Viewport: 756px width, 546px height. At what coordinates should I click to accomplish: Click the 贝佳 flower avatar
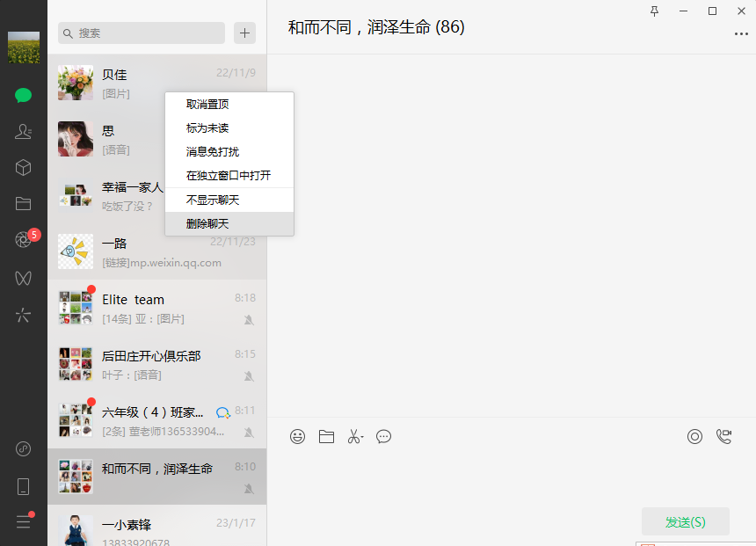(x=76, y=83)
